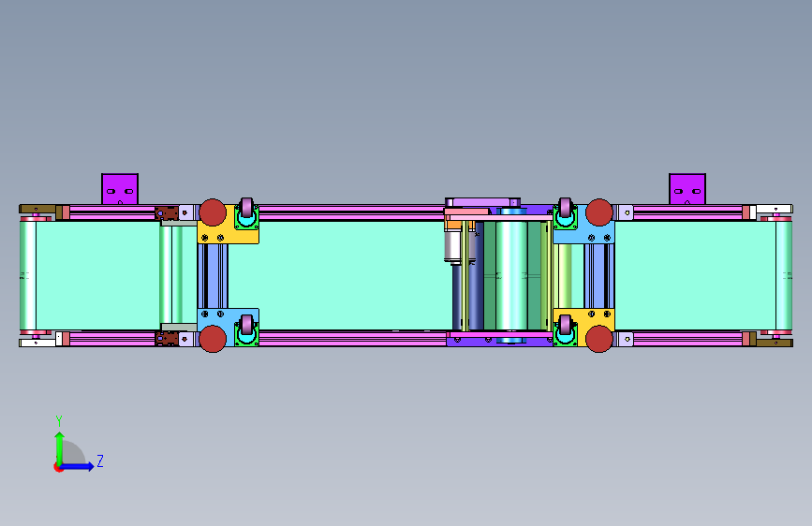Select the gray drive motor beside the central roller
Screen dimensions: 812x526
452,246
